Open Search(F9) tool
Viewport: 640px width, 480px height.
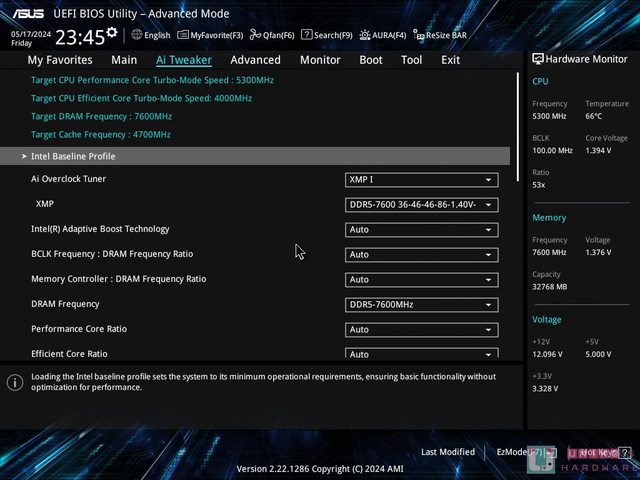[x=327, y=35]
